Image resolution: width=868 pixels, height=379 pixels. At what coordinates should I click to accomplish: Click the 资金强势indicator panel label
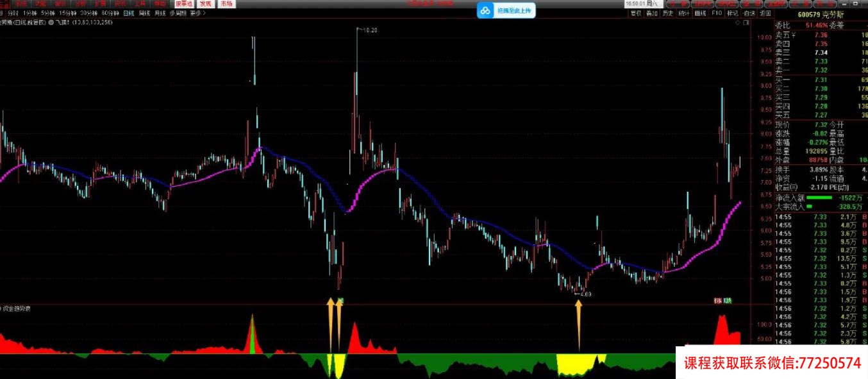pyautogui.click(x=16, y=309)
